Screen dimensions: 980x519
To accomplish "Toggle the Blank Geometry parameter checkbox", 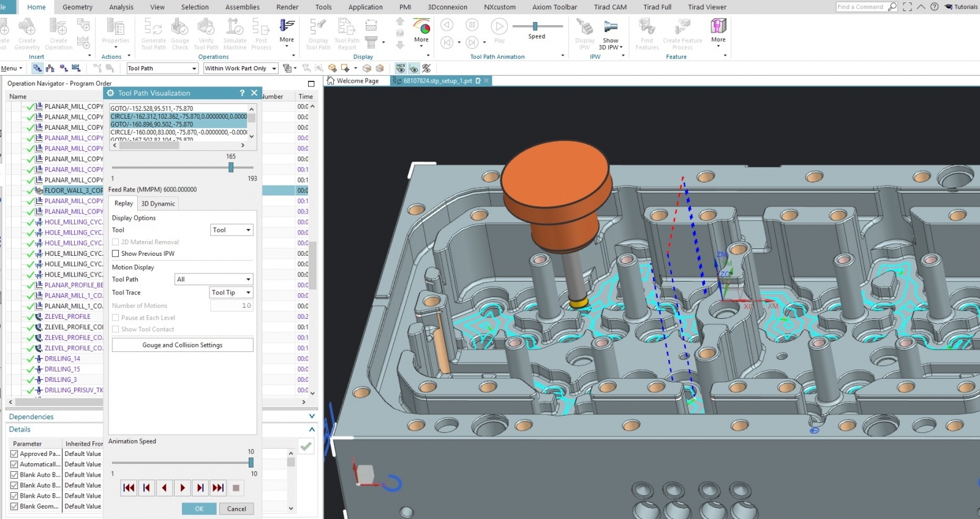I will 14,506.
